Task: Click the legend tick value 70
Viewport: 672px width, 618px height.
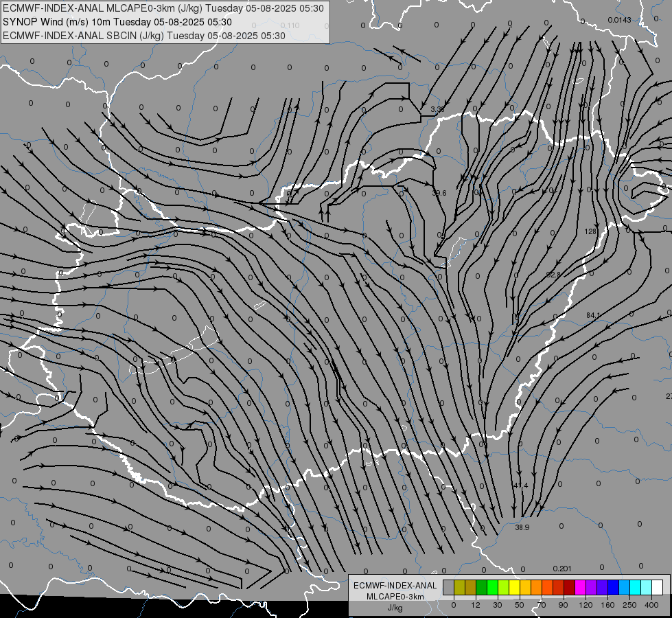Action: (542, 605)
